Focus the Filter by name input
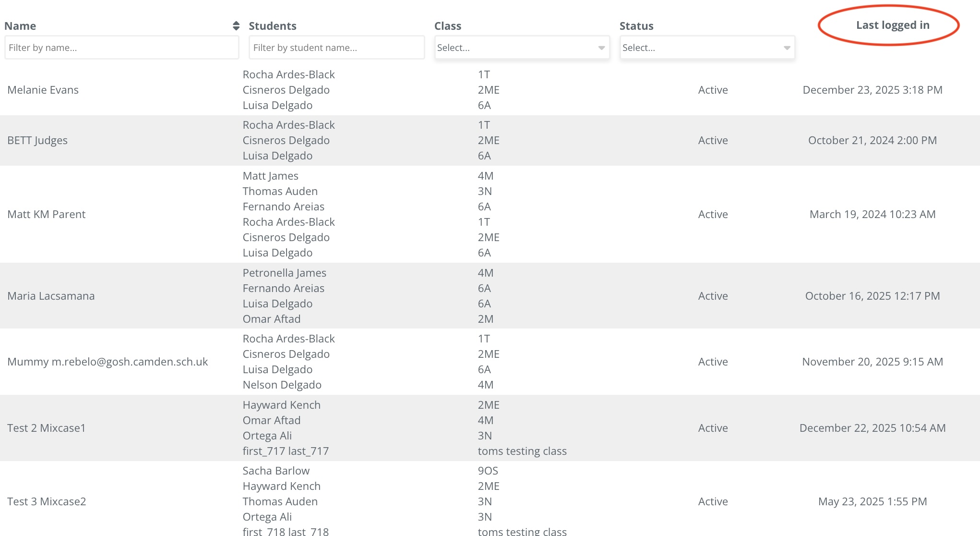Image resolution: width=980 pixels, height=536 pixels. 121,48
